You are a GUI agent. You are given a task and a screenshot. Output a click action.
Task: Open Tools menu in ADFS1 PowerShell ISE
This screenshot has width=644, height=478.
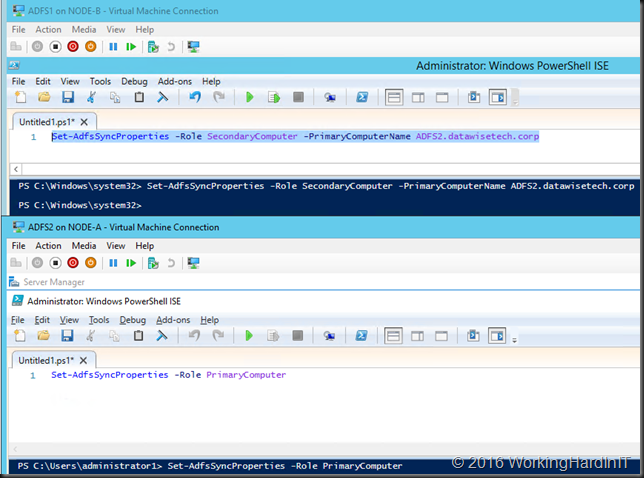100,81
